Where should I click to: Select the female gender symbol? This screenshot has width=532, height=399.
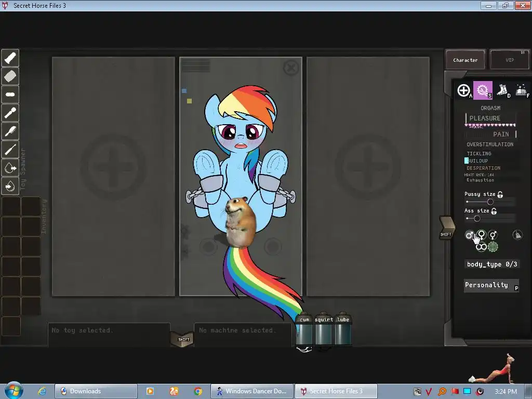coord(481,235)
